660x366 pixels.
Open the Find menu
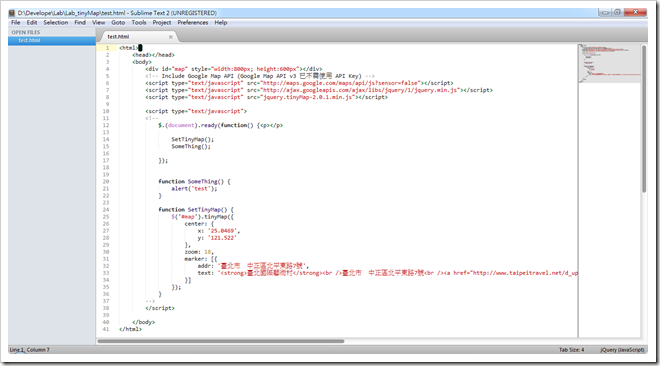[80, 22]
